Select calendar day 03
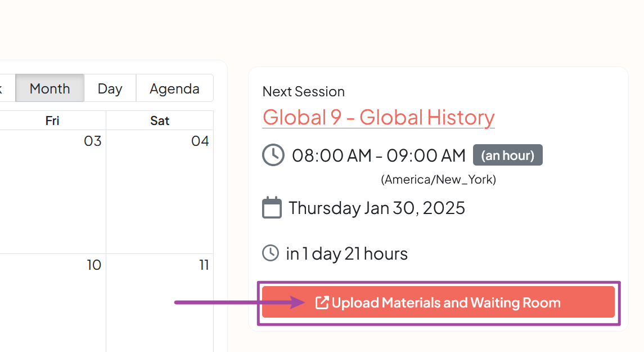Viewport: 644px width, 352px height. [92, 141]
